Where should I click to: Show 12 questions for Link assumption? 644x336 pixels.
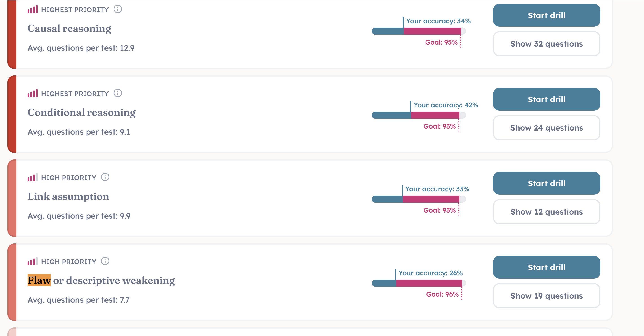coord(546,212)
